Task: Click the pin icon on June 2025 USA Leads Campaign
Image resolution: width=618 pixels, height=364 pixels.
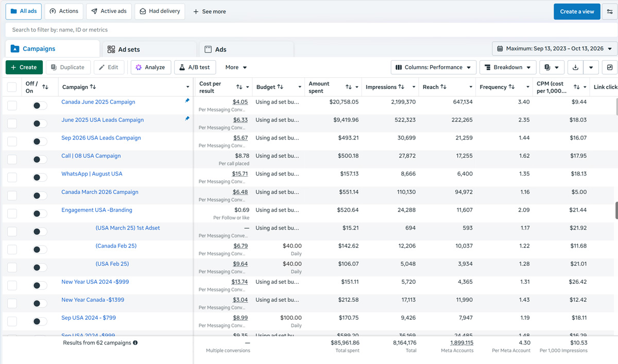Action: point(187,119)
